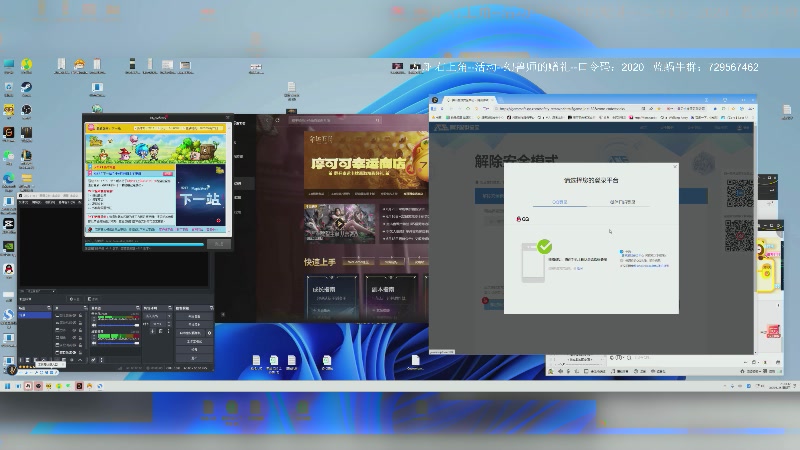Click the MapleStory launcher update progress bar
This screenshot has width=800, height=450.
[x=144, y=244]
